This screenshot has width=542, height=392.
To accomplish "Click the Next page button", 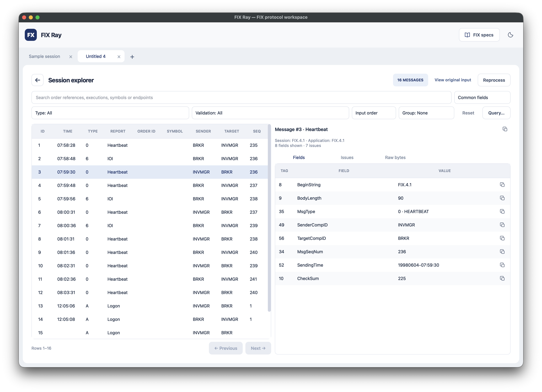I will (x=258, y=348).
